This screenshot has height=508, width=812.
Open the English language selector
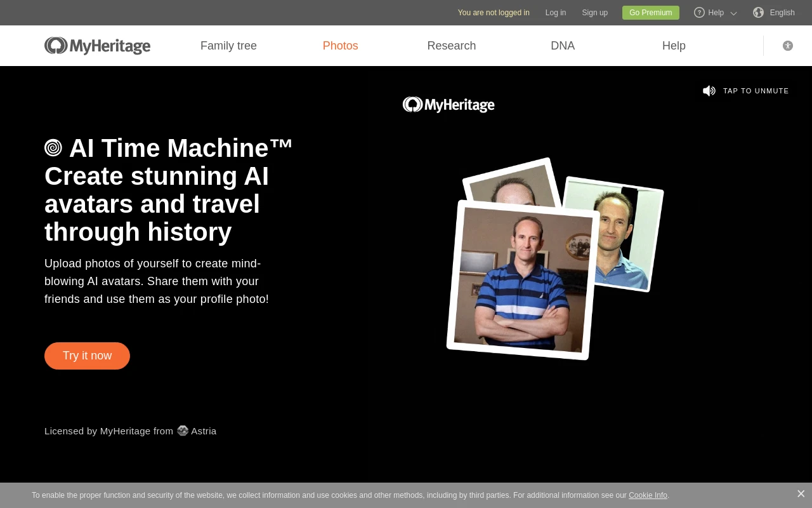point(782,13)
